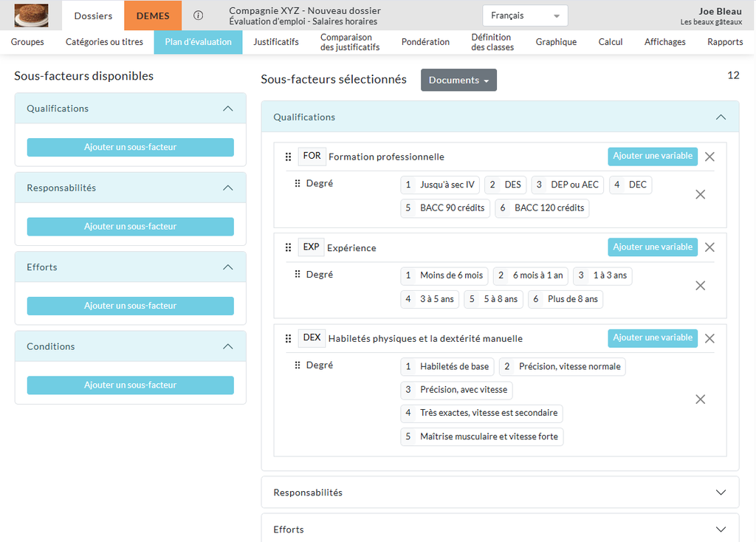The width and height of the screenshot is (756, 542).
Task: Open the Justificatifs tab
Action: pos(276,42)
